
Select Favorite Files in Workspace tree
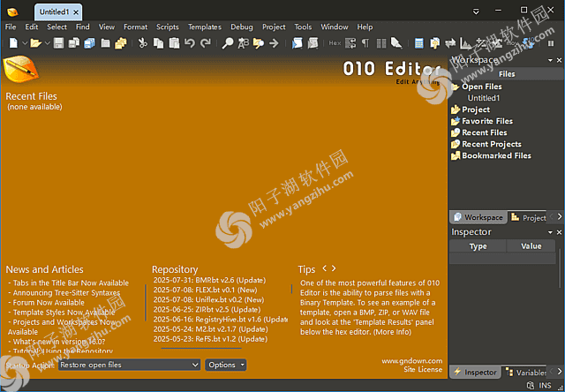click(x=487, y=121)
